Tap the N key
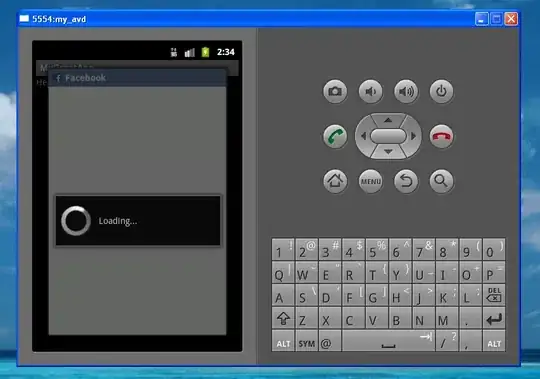This screenshot has width=540, height=379. (x=424, y=318)
